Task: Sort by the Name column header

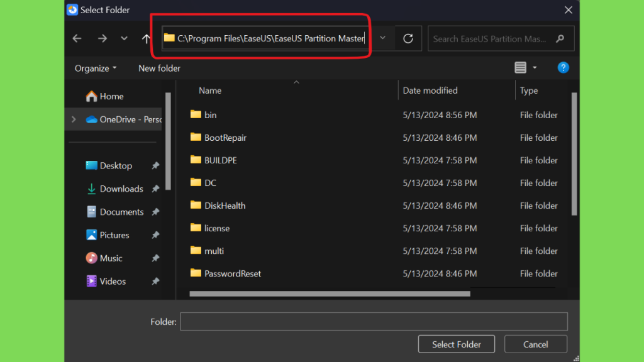Action: coord(210,90)
